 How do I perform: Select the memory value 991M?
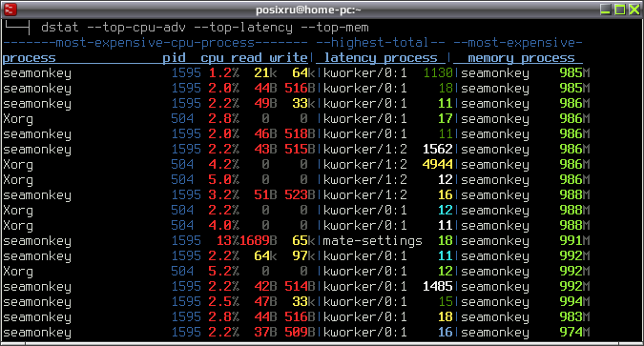574,241
